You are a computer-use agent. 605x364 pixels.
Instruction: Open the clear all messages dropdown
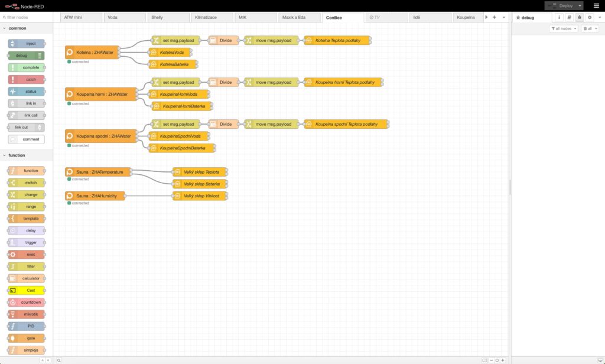pyautogui.click(x=590, y=28)
